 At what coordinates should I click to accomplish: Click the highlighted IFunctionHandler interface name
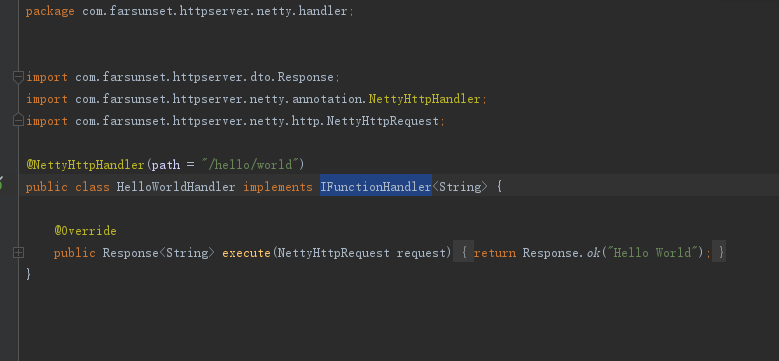[376, 187]
